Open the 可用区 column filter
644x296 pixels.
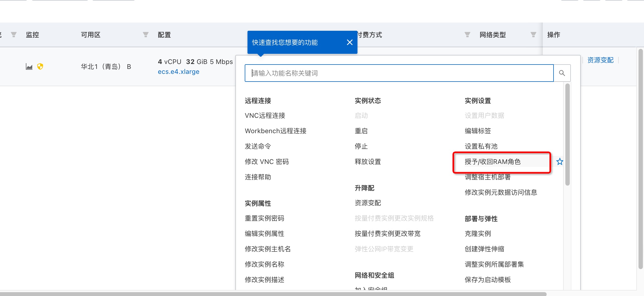tap(146, 35)
